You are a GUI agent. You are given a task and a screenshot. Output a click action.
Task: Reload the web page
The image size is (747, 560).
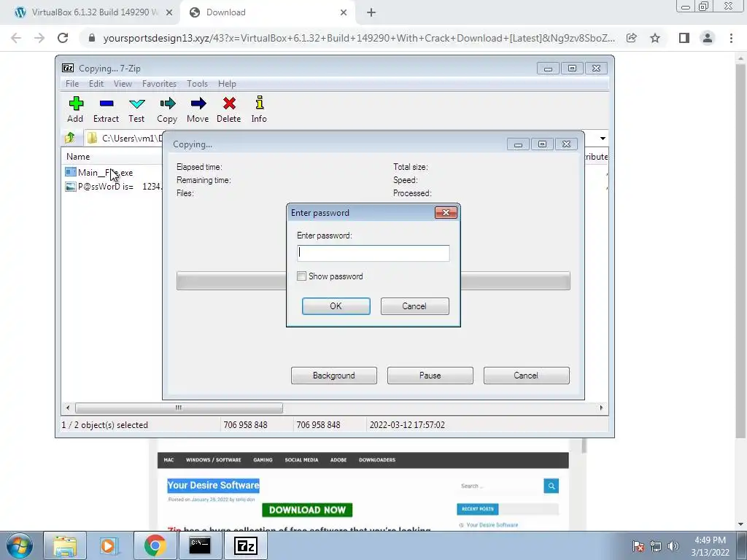click(63, 38)
